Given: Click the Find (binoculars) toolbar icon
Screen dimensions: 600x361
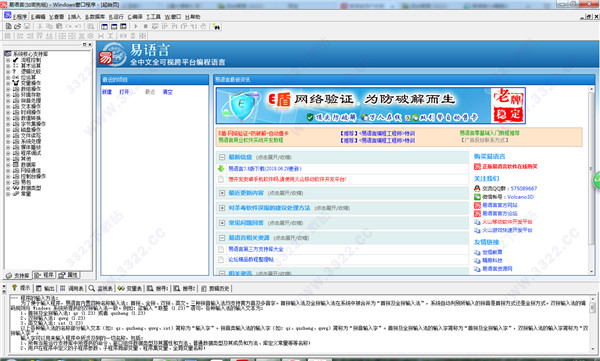Looking at the screenshot, I should coord(216,26).
